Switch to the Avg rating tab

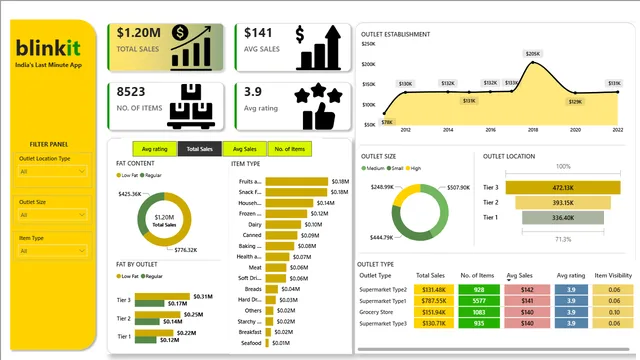[155, 149]
